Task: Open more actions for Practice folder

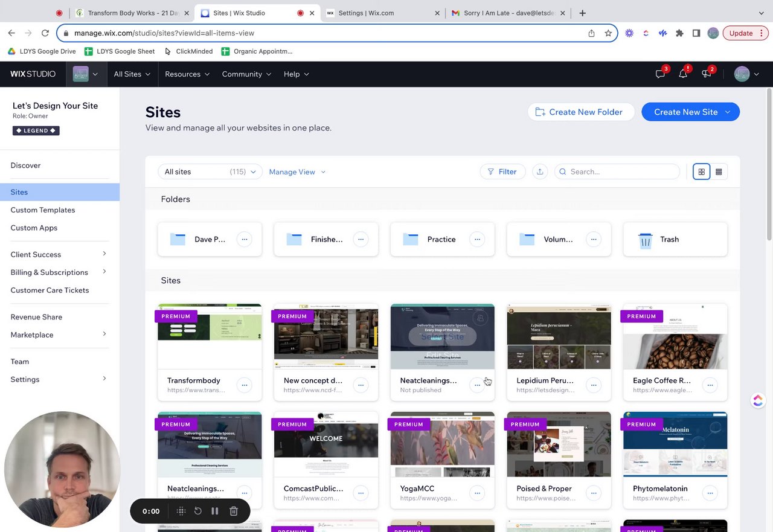Action: (477, 239)
